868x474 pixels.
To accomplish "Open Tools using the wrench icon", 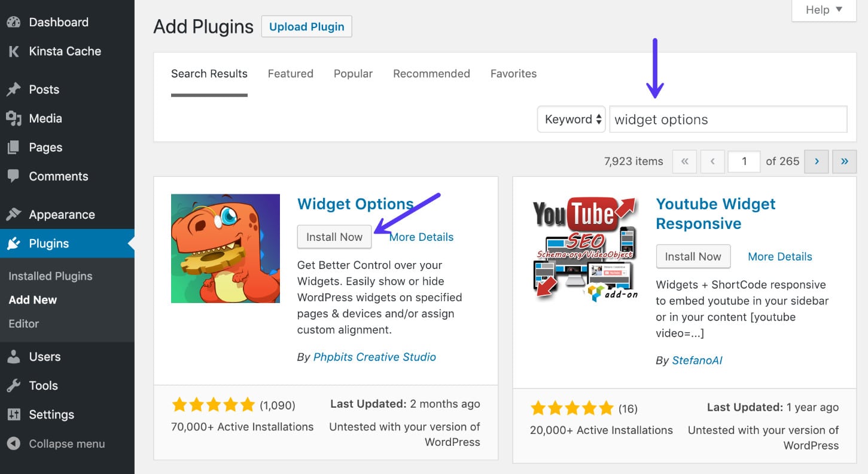I will 13,386.
